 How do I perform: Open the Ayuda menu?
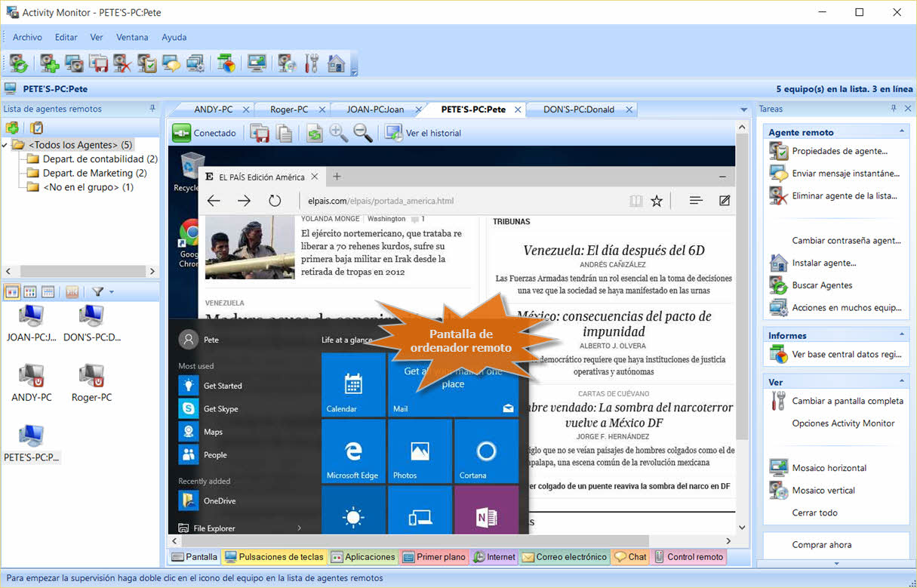click(174, 37)
